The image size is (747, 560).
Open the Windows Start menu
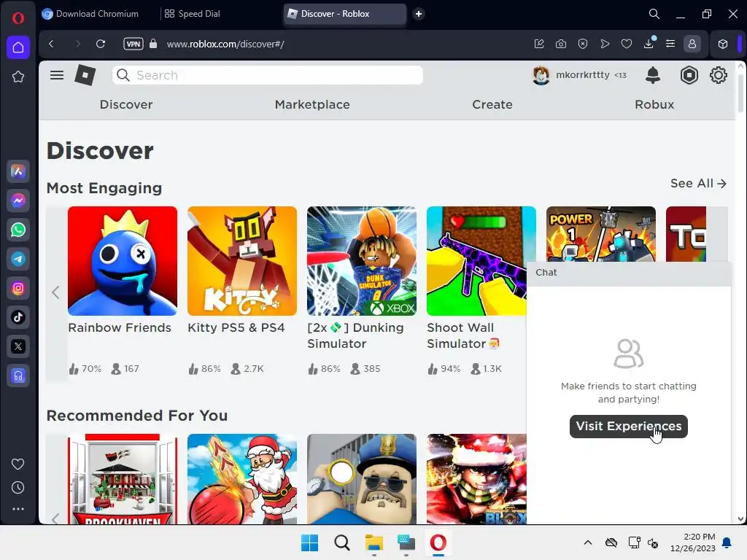[309, 542]
